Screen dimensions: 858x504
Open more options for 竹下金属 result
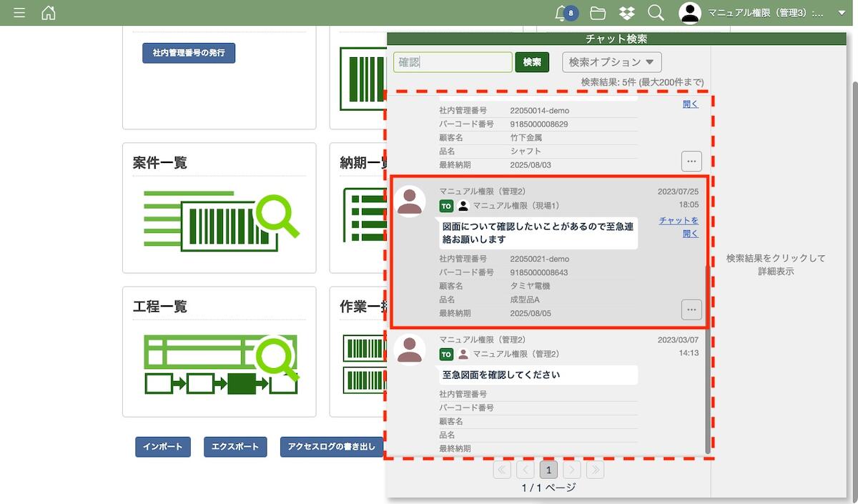pyautogui.click(x=691, y=161)
